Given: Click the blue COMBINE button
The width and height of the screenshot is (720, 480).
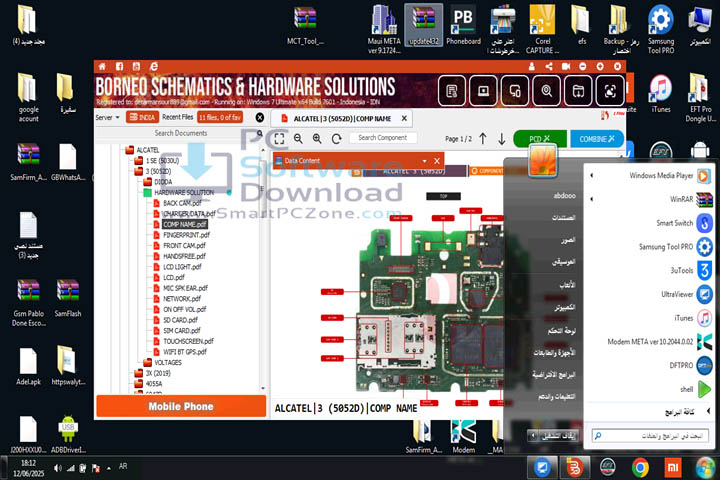Looking at the screenshot, I should point(597,139).
